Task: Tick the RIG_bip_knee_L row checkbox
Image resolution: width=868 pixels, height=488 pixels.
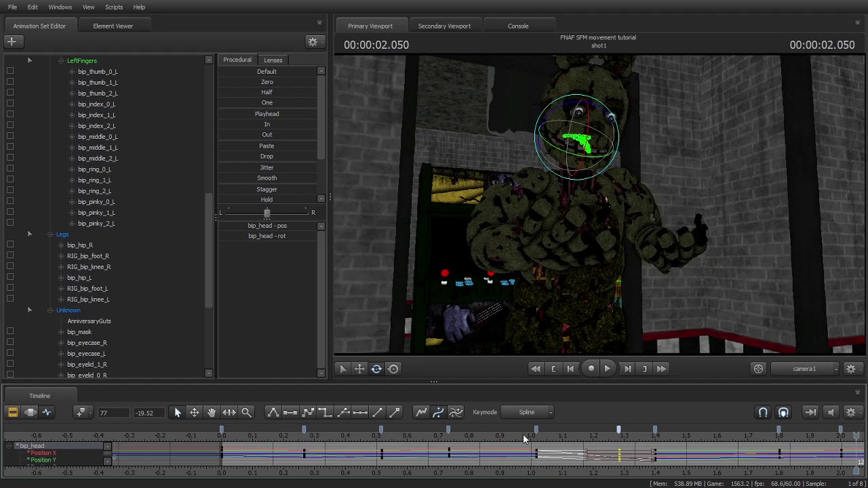Action: 10,299
